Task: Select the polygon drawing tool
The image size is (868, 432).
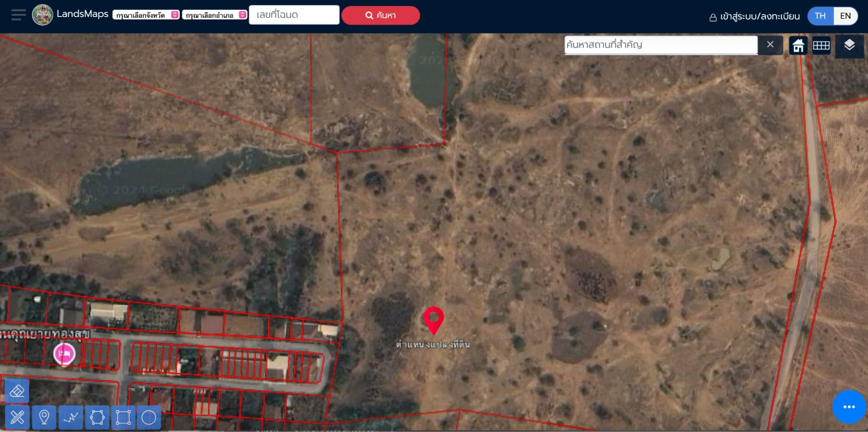Action: click(97, 418)
